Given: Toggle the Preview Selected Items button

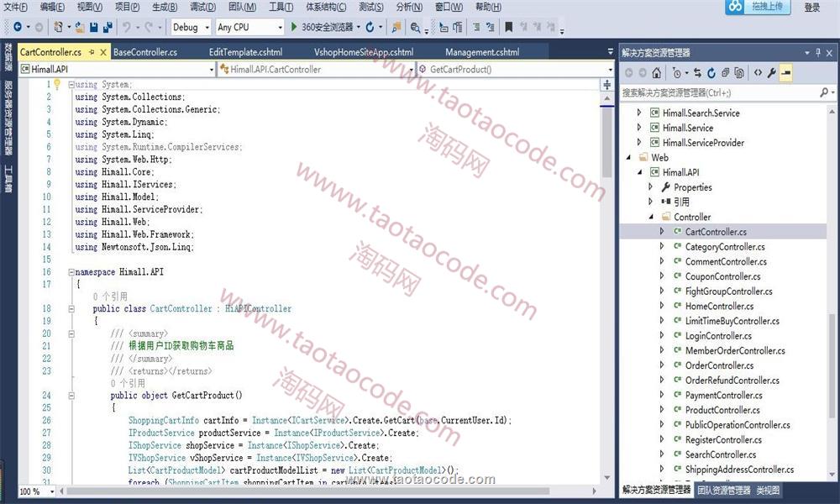Looking at the screenshot, I should [x=785, y=73].
